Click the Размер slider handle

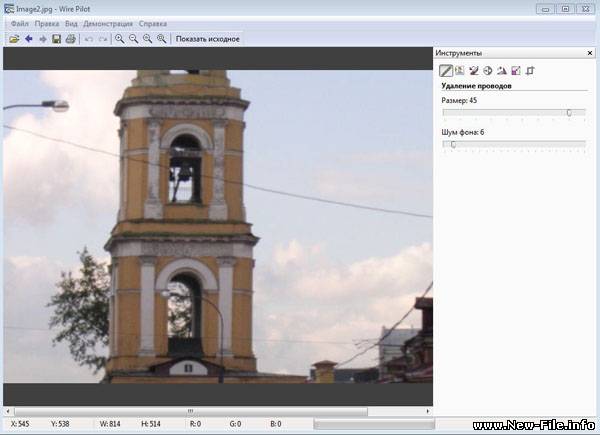click(x=569, y=113)
